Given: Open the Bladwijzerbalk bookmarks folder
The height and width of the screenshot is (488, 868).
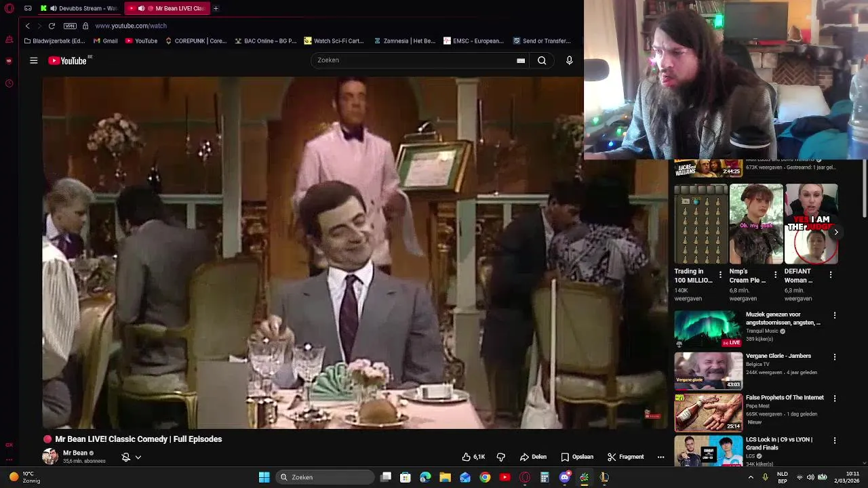Looking at the screenshot, I should click(x=54, y=41).
